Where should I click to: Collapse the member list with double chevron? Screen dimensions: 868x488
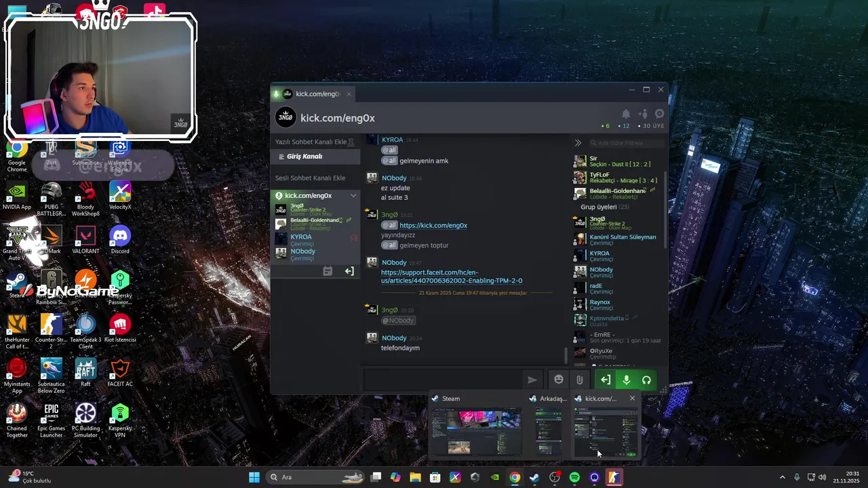578,143
